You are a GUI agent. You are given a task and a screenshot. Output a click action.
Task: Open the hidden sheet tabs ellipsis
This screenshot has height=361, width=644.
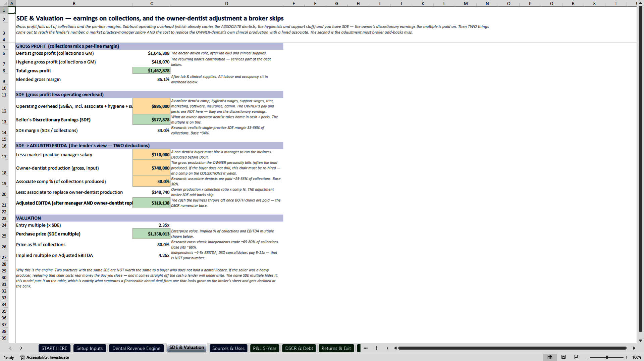(366, 348)
